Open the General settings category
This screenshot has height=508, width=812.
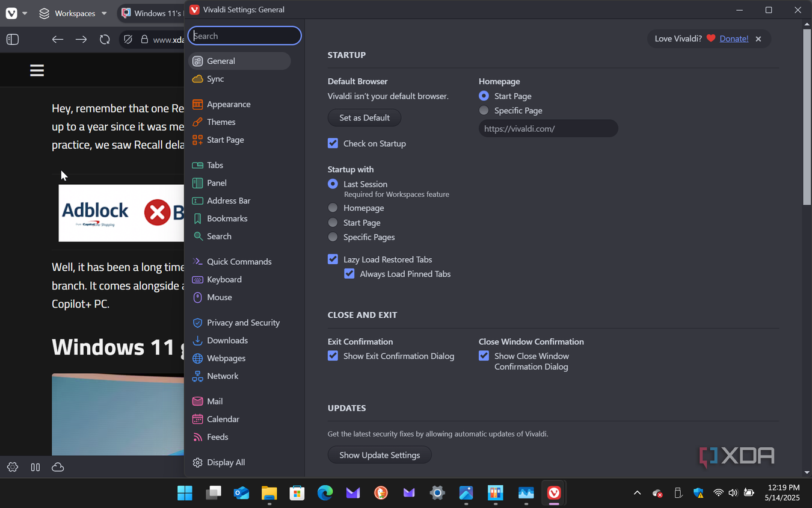(x=239, y=61)
